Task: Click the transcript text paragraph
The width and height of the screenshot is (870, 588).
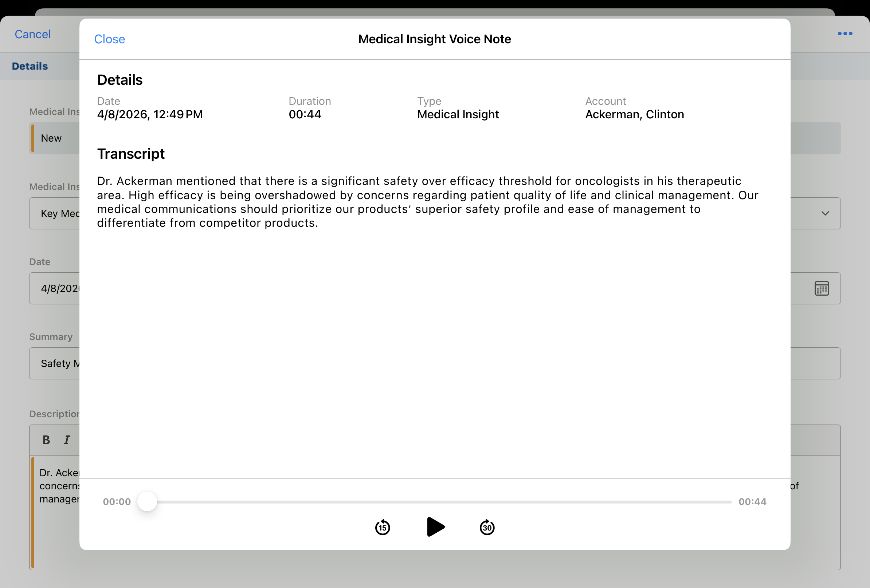Action: pos(427,202)
